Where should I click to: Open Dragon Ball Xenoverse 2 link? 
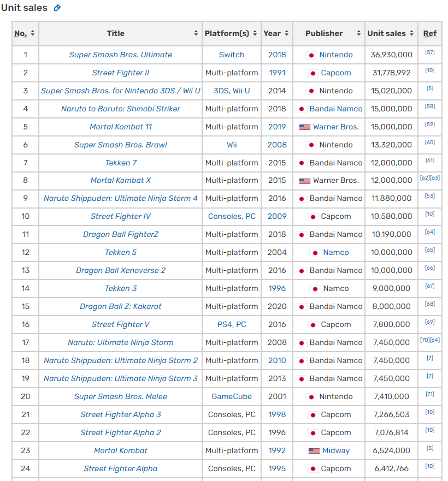click(120, 270)
